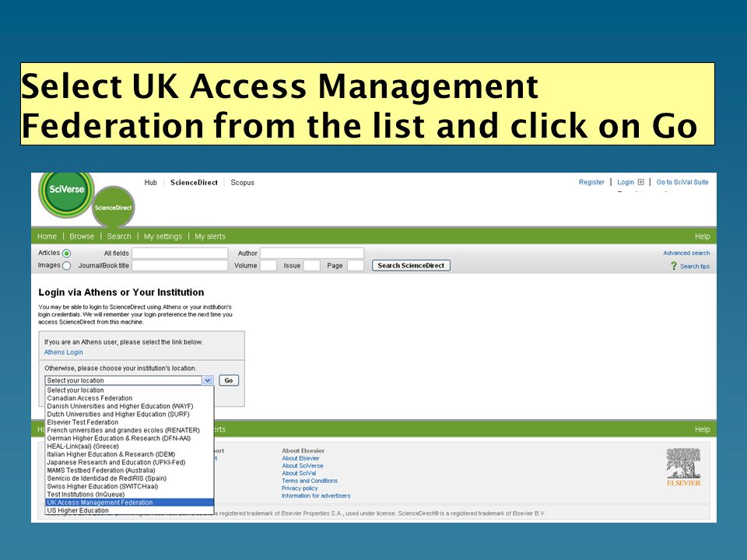Open the Browse menu item
The width and height of the screenshot is (747, 560).
pyautogui.click(x=82, y=236)
